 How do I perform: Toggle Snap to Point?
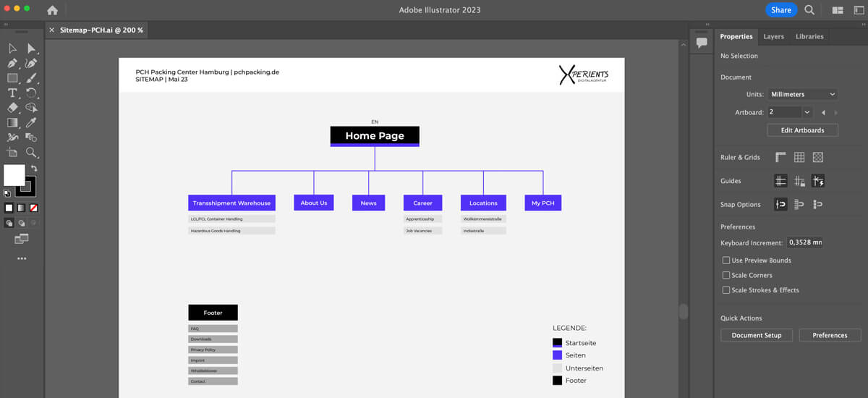click(x=781, y=205)
